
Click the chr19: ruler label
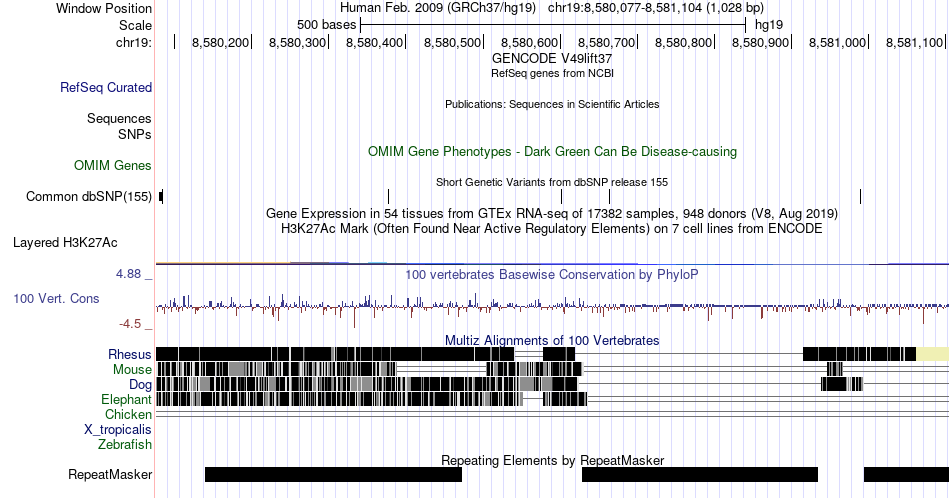[134, 42]
